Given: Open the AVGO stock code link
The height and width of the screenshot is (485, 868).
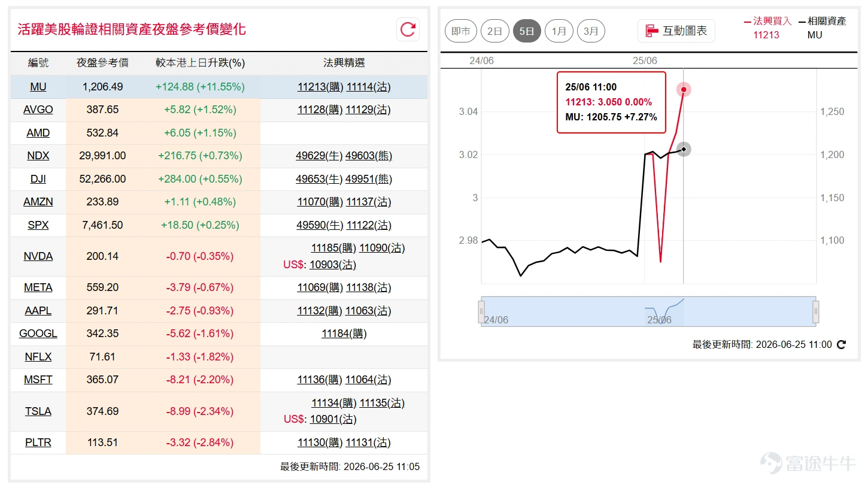Looking at the screenshot, I should coord(38,110).
